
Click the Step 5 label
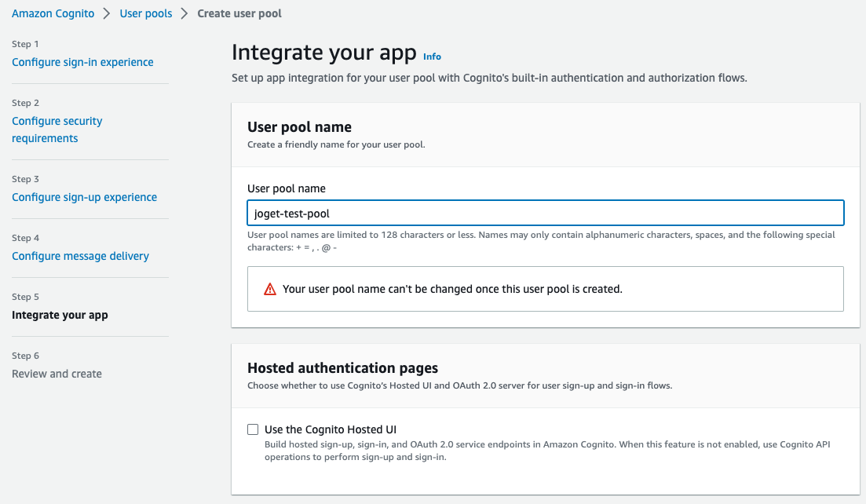click(25, 297)
